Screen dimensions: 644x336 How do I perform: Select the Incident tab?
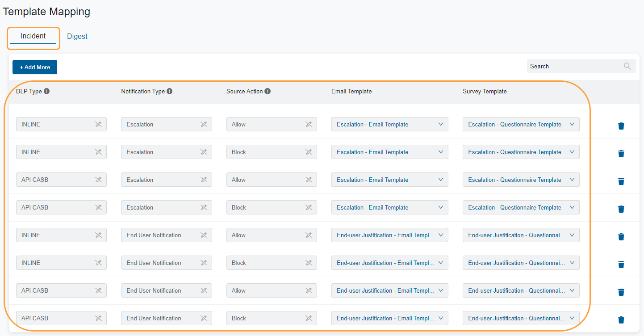(33, 35)
